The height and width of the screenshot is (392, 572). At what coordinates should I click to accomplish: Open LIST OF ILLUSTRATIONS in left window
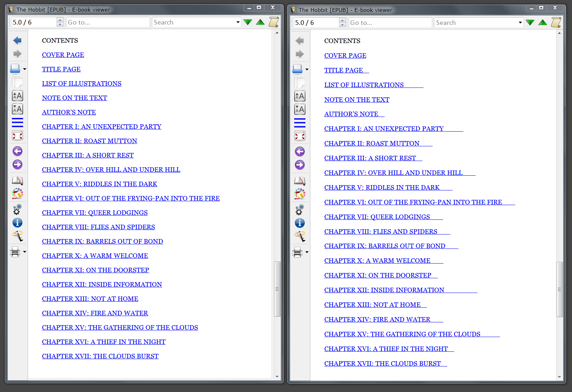click(x=82, y=83)
